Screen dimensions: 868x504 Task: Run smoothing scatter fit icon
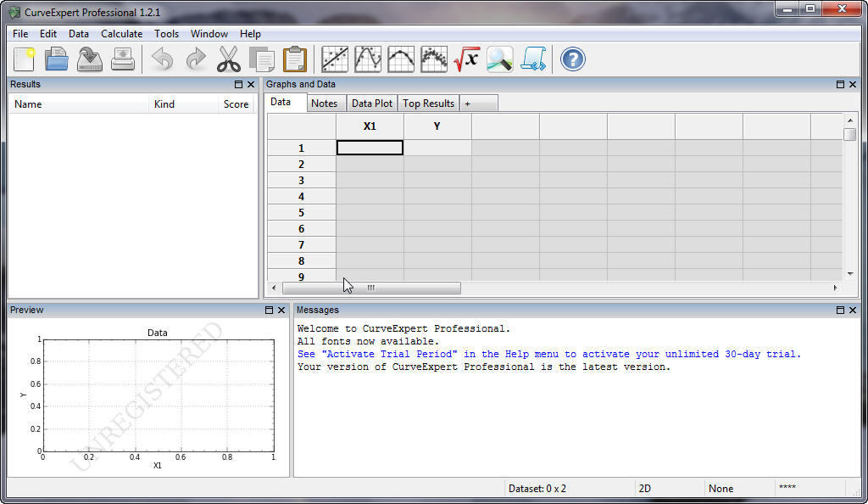tap(434, 59)
